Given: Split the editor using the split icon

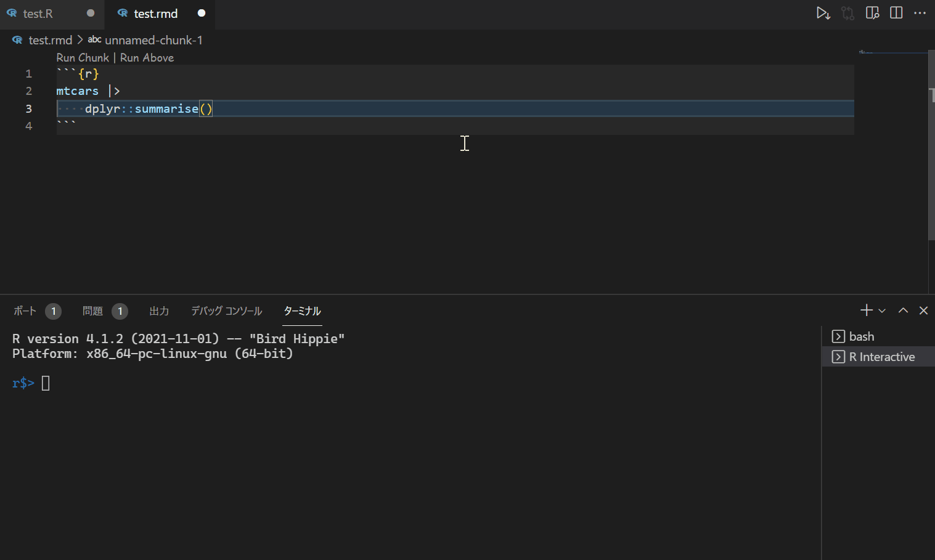Looking at the screenshot, I should point(896,13).
